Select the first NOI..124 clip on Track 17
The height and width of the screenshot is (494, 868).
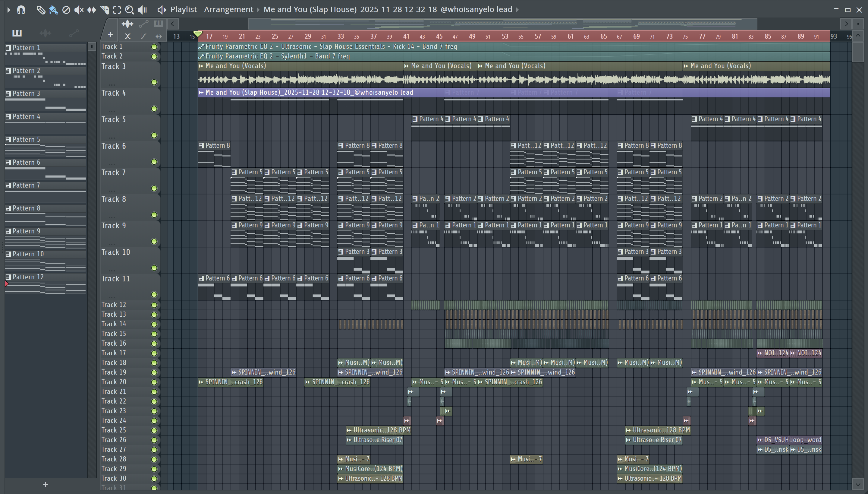(773, 353)
